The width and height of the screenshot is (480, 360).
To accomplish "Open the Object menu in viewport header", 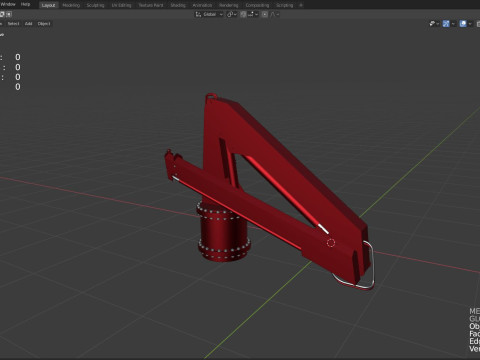I will pos(44,24).
